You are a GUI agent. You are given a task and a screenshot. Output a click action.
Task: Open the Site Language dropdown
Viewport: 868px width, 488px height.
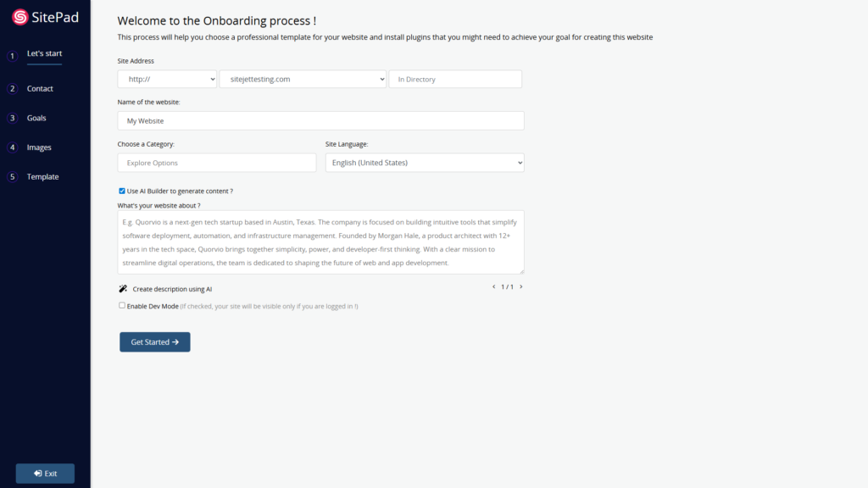coord(425,163)
